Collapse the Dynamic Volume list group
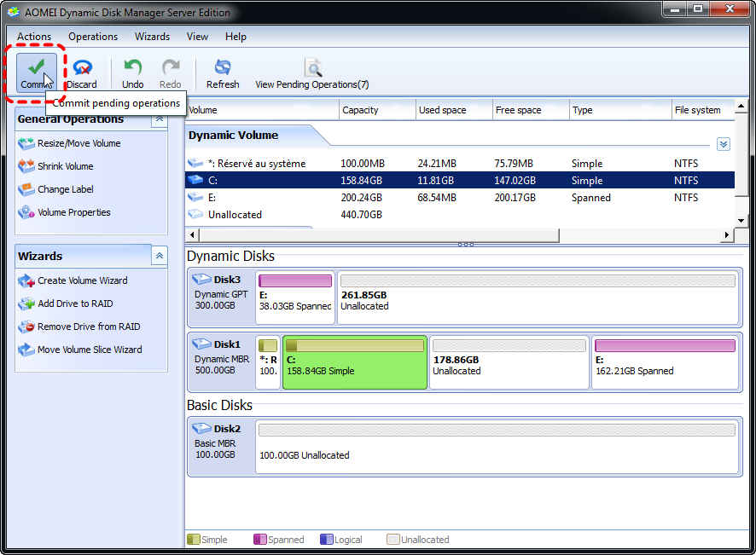The height and width of the screenshot is (555, 756). pos(723,144)
